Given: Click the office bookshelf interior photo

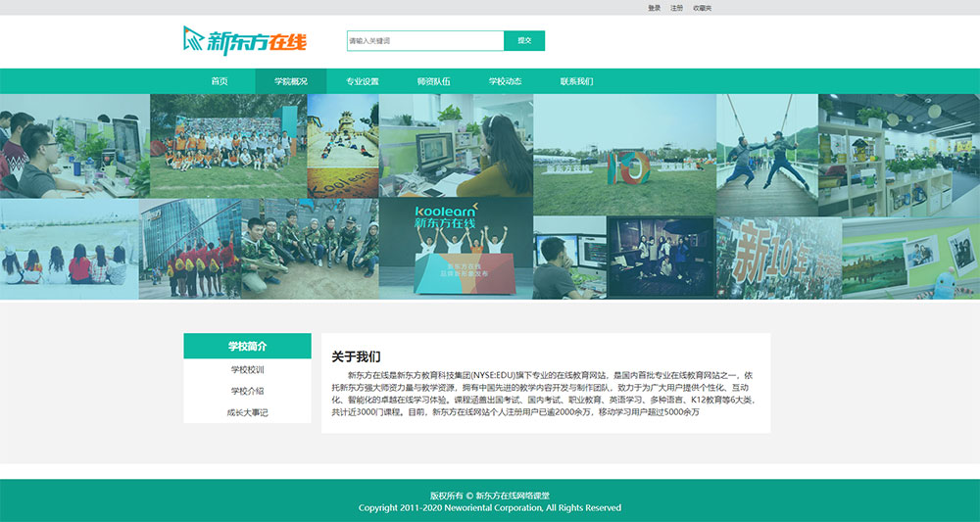Looking at the screenshot, I should pyautogui.click(x=900, y=156).
